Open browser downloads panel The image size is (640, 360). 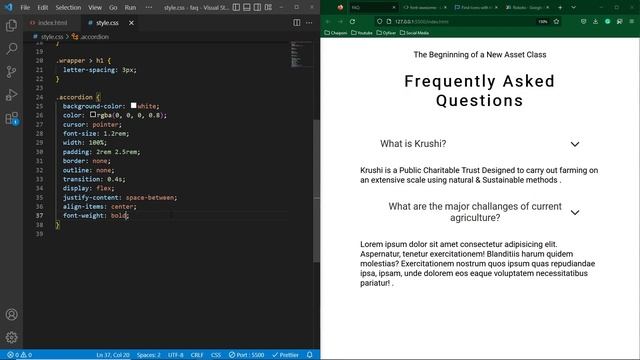point(596,22)
